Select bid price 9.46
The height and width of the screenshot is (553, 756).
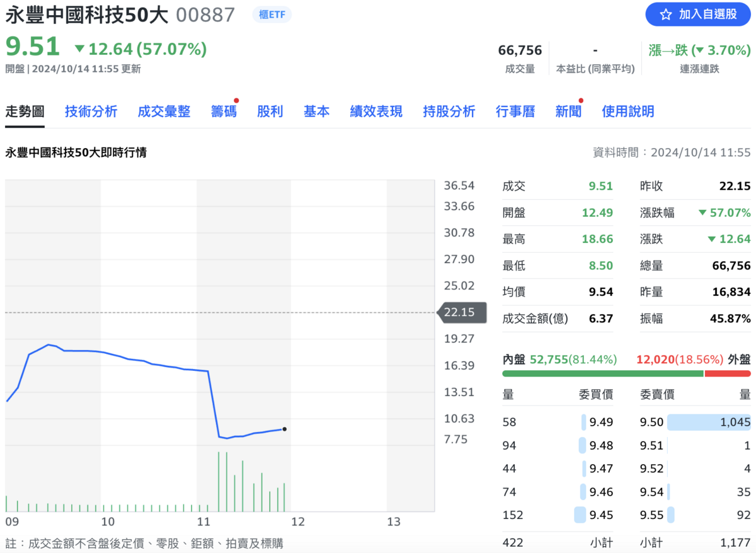(601, 492)
